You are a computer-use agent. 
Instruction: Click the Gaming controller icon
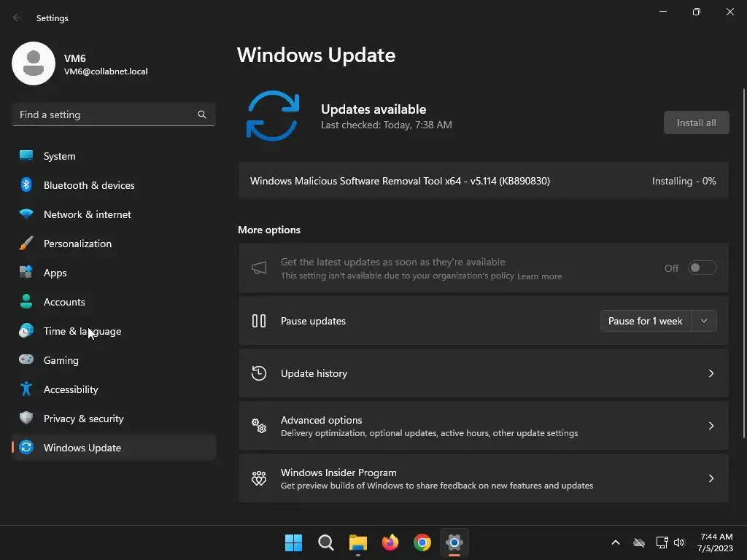(x=26, y=359)
